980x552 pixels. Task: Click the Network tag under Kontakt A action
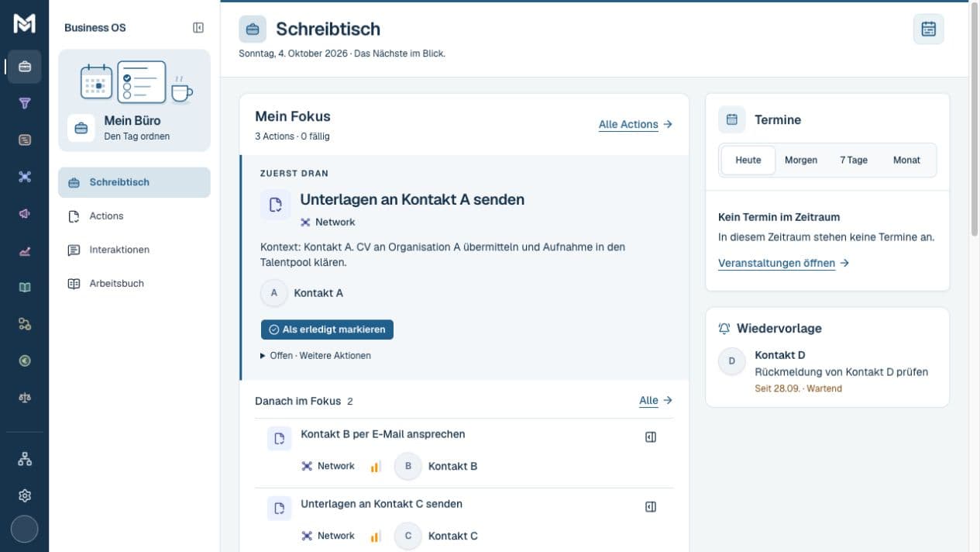pos(328,223)
